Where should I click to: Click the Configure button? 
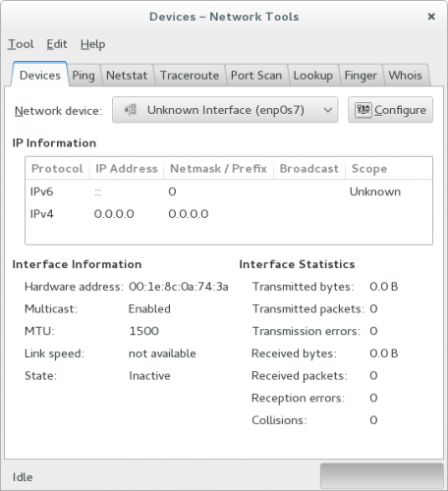(390, 110)
